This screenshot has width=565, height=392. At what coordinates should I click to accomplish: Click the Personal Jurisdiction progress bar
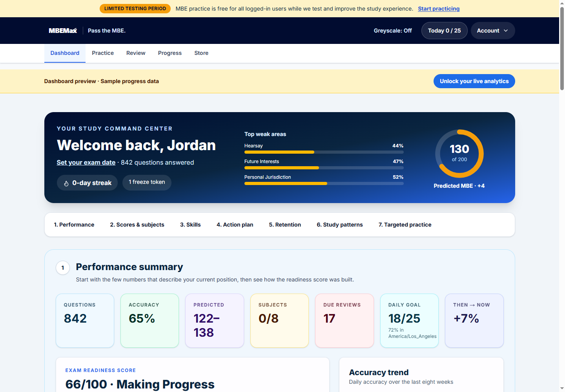pos(324,183)
